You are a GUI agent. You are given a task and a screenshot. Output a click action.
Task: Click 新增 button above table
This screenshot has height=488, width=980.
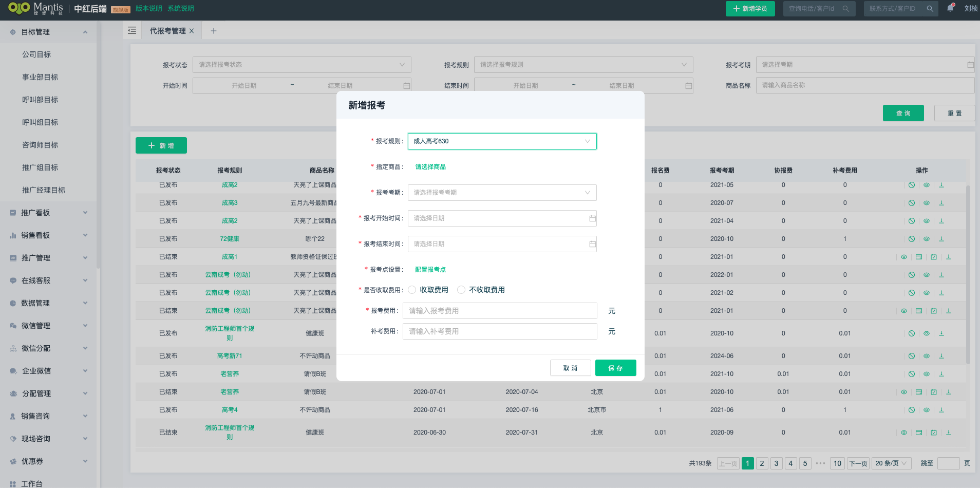click(161, 145)
